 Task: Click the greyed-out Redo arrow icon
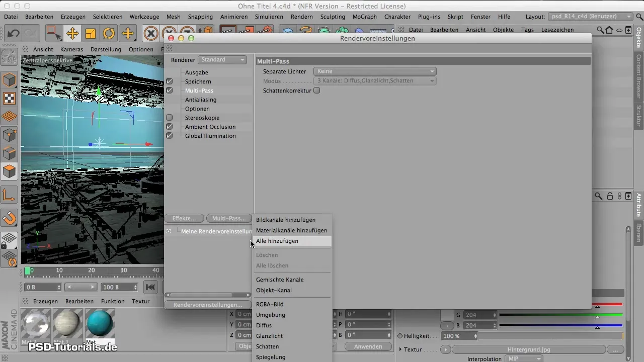pyautogui.click(x=31, y=34)
